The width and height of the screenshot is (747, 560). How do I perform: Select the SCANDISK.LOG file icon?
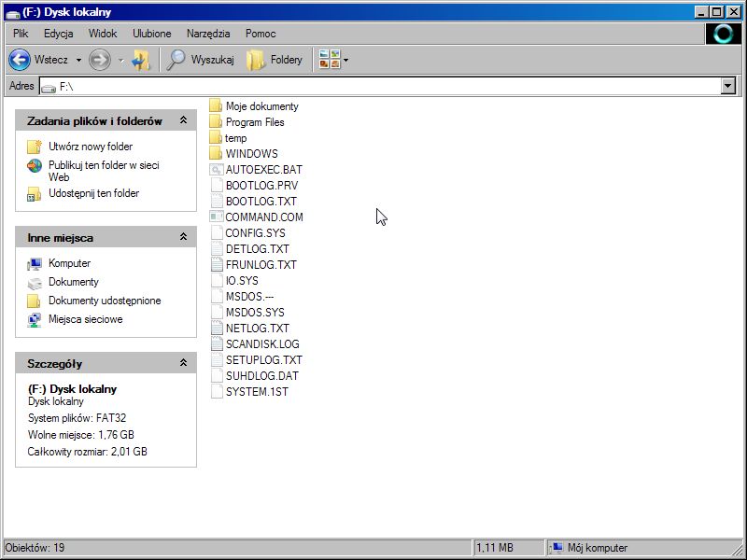217,343
